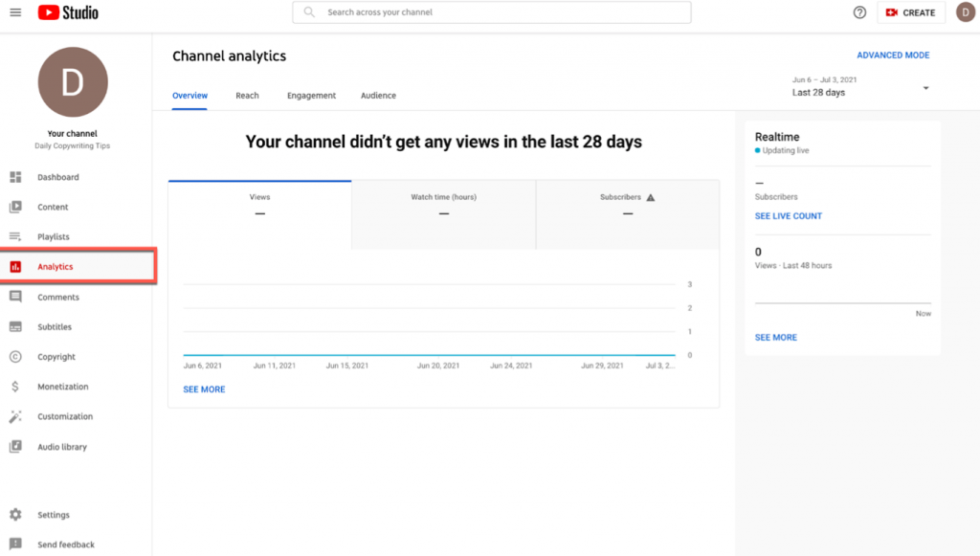980x556 pixels.
Task: Click the Search across your channel field
Action: point(491,11)
